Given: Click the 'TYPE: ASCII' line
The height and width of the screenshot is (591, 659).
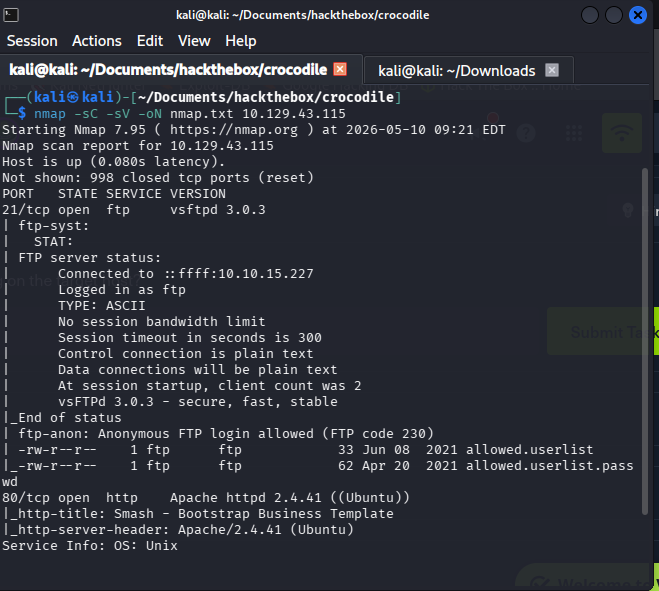Looking at the screenshot, I should [x=102, y=306].
